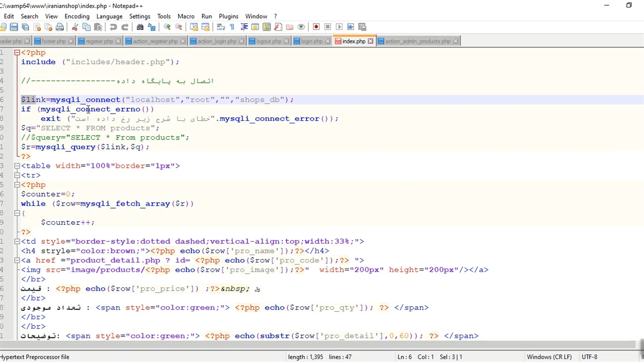Collapse the first <?php fold block

coord(17,53)
